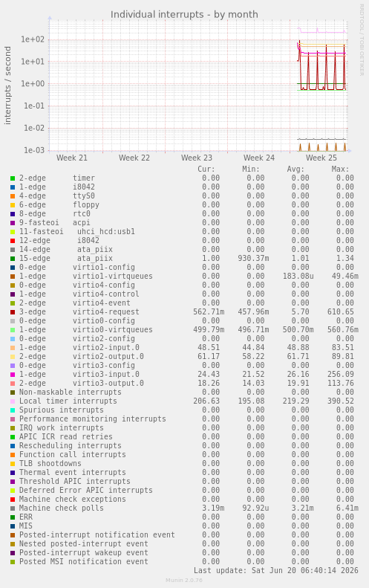Click the Max column header
This screenshot has width=369, height=588.
(x=340, y=169)
